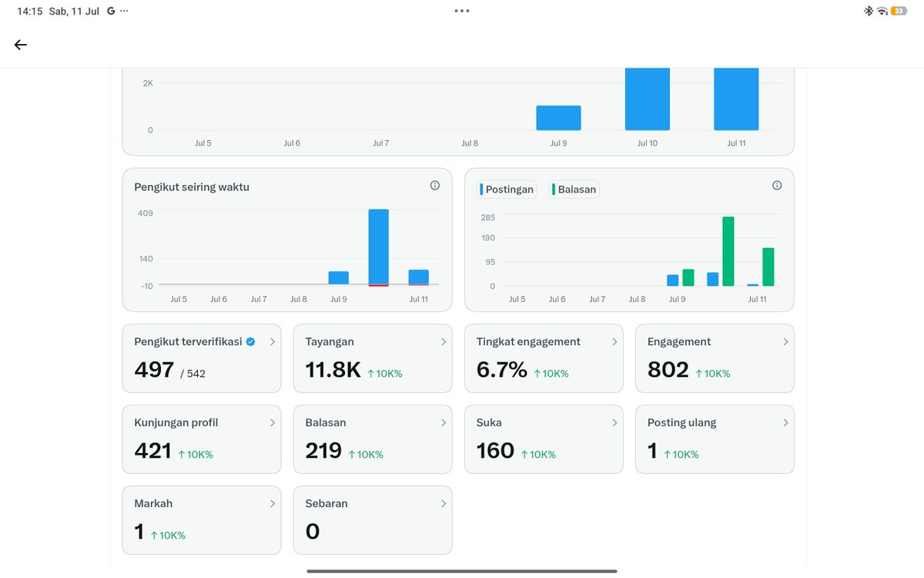Tap the three-dot menu at the top center
The width and height of the screenshot is (924, 578).
point(462,12)
